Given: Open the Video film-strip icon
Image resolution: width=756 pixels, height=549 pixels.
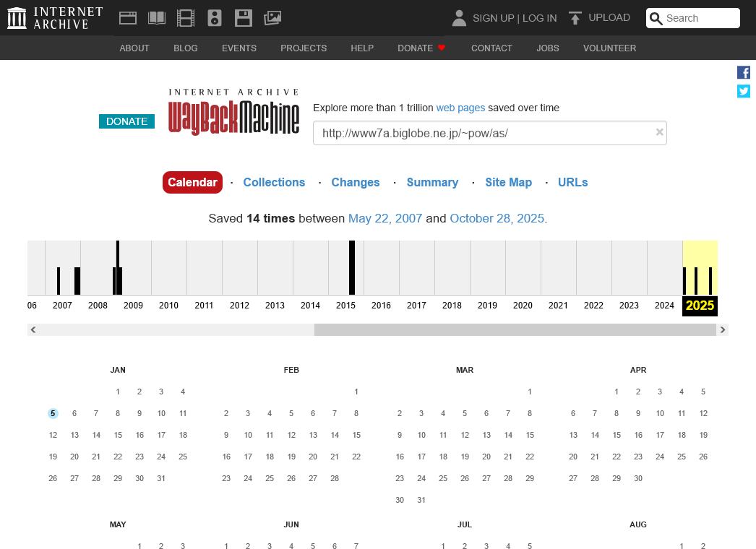Looking at the screenshot, I should coord(186,18).
